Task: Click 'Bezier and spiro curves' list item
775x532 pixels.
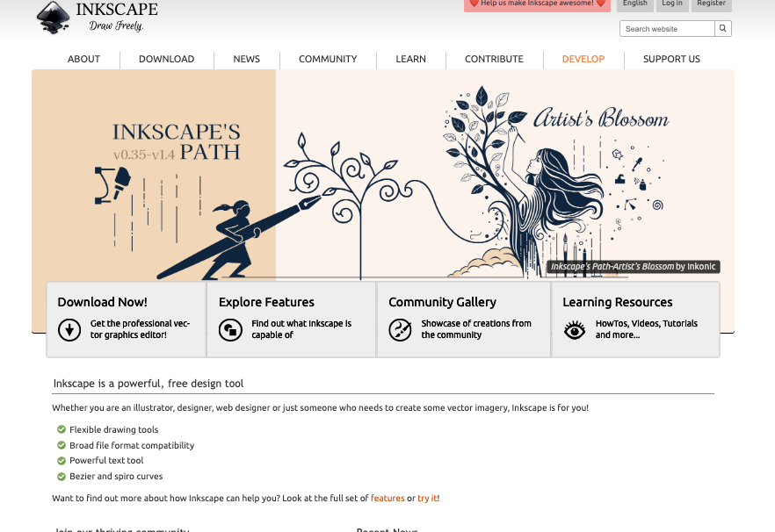Action: point(116,476)
